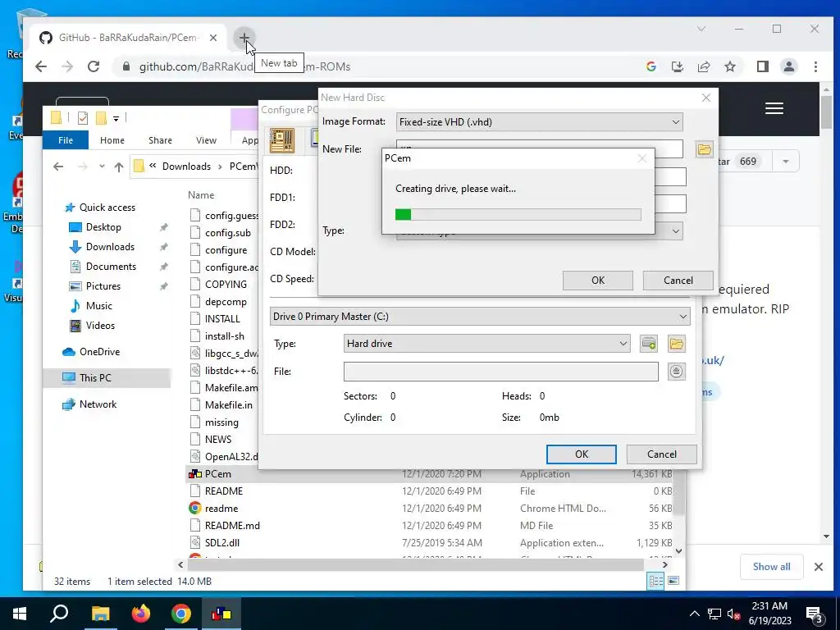Open the notification center icon
Screen dimensions: 840x630
(814, 614)
